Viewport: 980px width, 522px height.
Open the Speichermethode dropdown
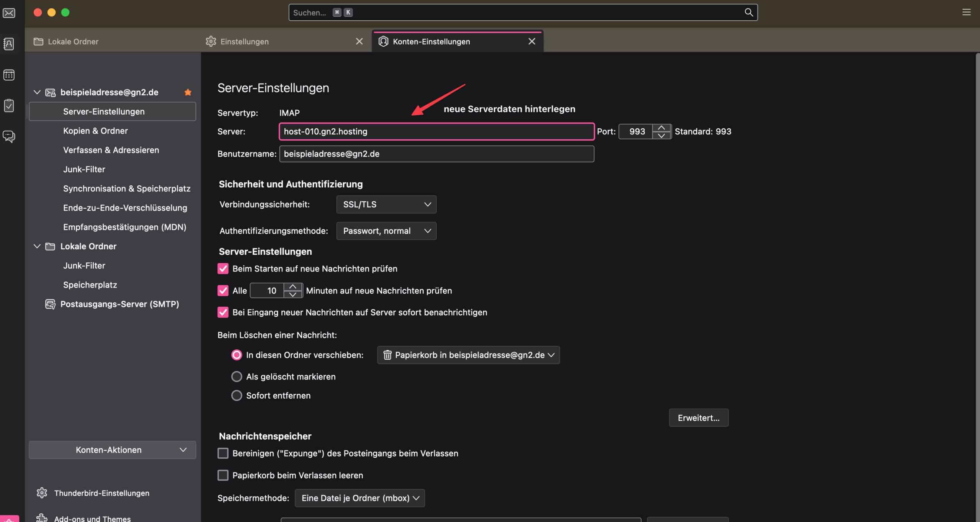(359, 498)
